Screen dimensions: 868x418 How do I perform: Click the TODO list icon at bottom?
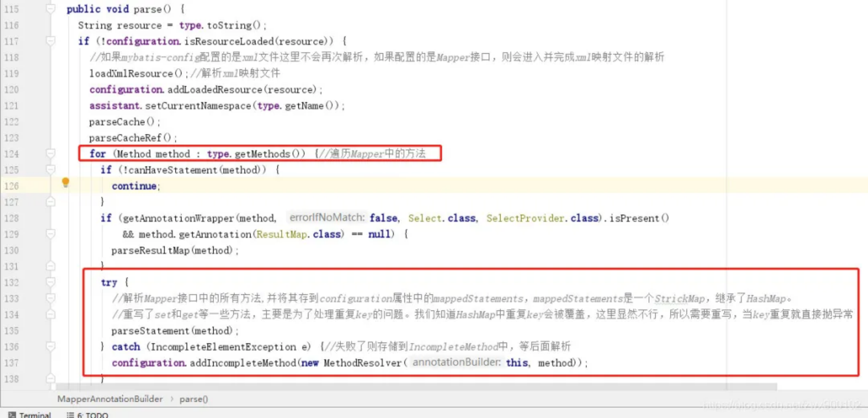click(70, 414)
